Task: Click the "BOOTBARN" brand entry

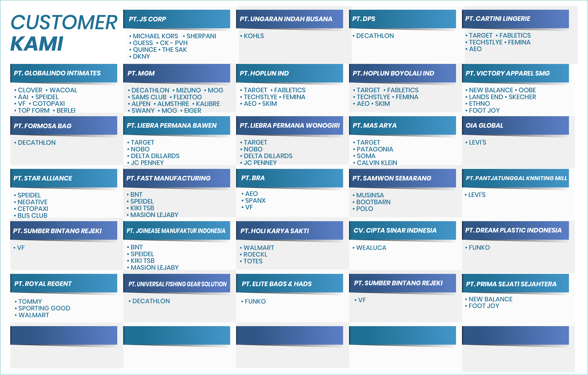Action: pyautogui.click(x=373, y=202)
